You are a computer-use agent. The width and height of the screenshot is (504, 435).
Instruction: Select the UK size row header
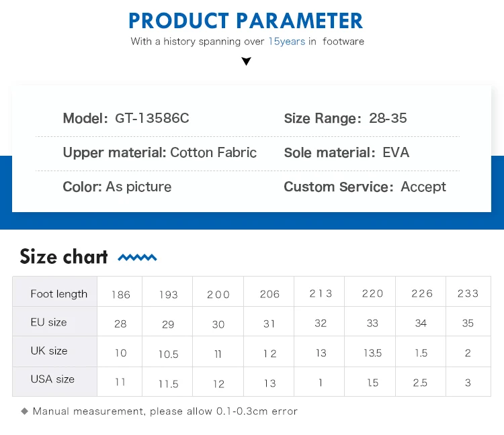click(55, 352)
